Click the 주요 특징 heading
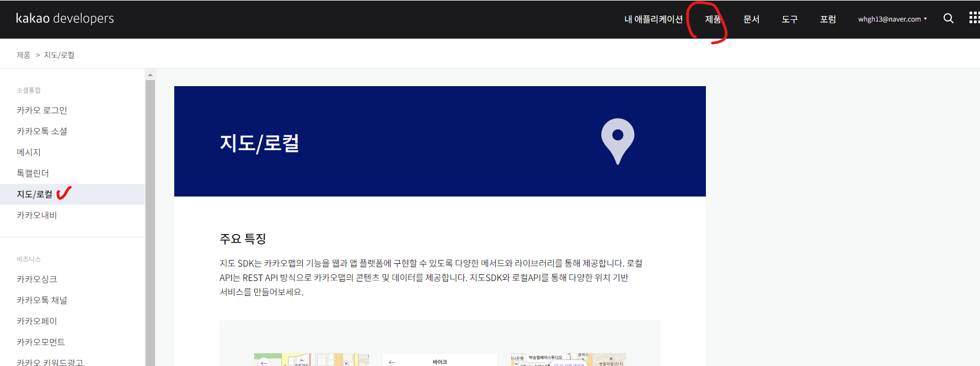The width and height of the screenshot is (980, 366). 243,239
